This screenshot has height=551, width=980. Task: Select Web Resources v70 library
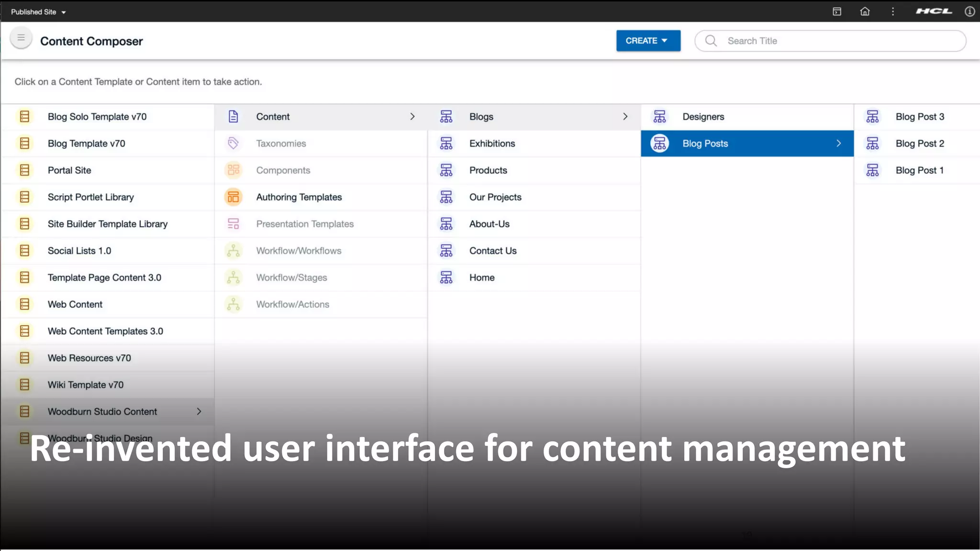[x=108, y=358]
